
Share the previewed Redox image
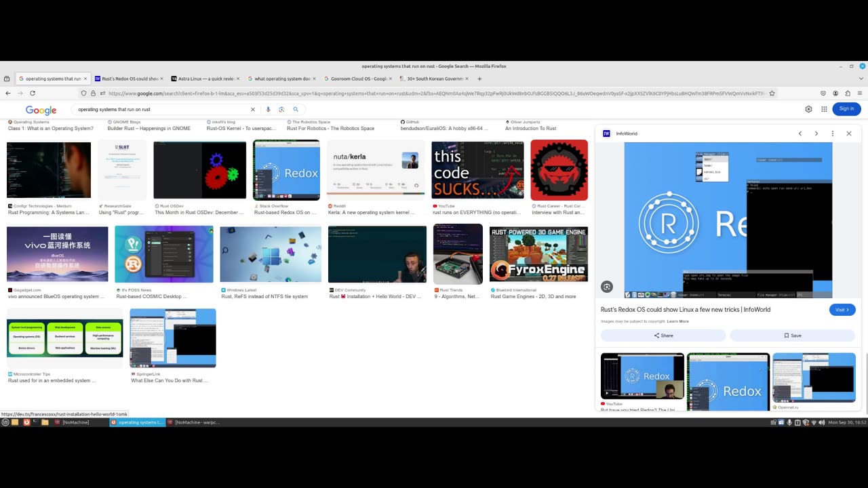pos(663,335)
